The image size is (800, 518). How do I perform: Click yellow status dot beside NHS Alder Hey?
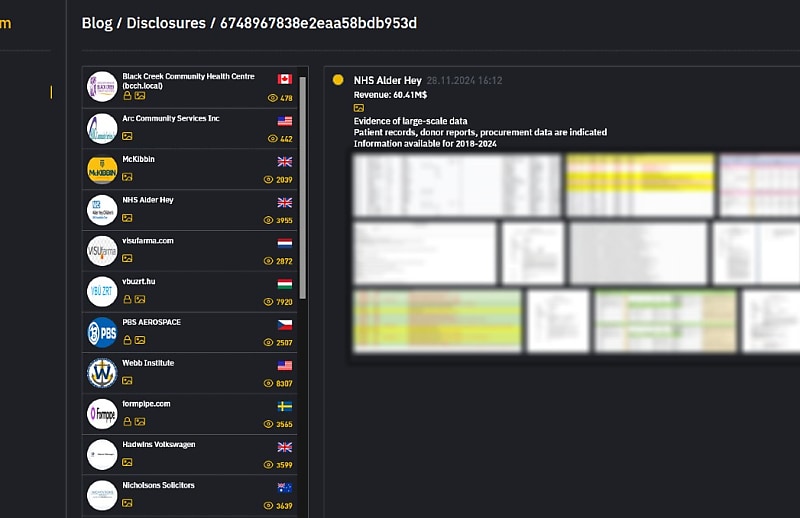(338, 80)
